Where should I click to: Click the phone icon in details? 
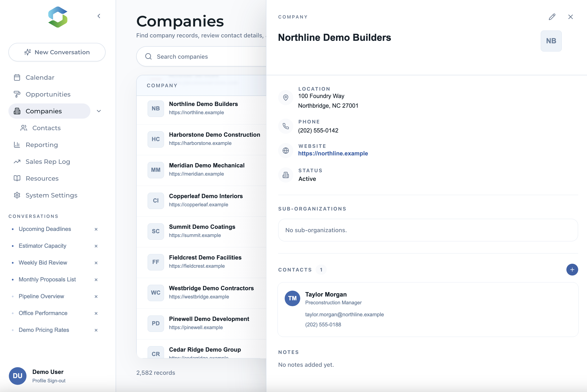click(x=286, y=126)
